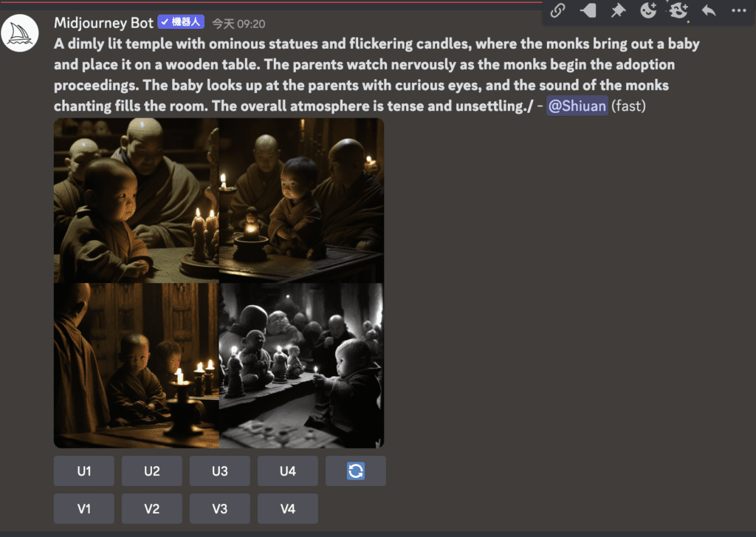Click Midjourney Bot sailboat avatar
756x537 pixels.
(x=20, y=33)
